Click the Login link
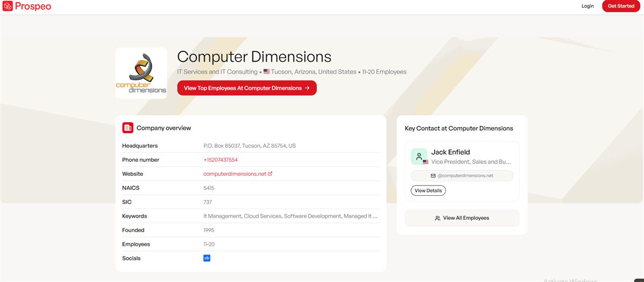This screenshot has width=644, height=282. pos(588,6)
